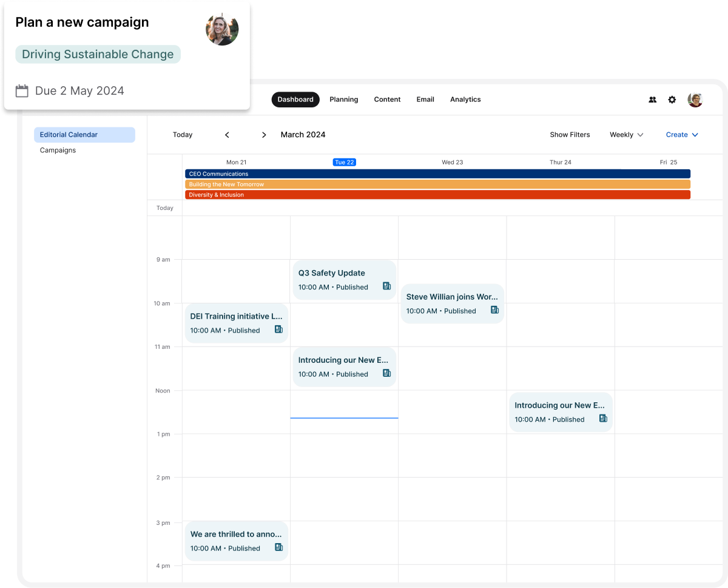The image size is (728, 588).
Task: Switch to the Planning tab
Action: click(343, 100)
